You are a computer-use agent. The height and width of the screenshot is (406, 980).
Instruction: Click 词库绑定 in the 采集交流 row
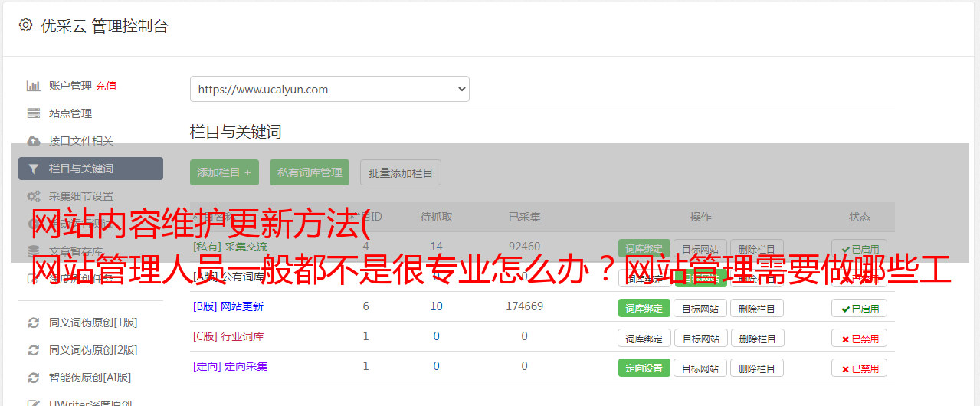644,249
